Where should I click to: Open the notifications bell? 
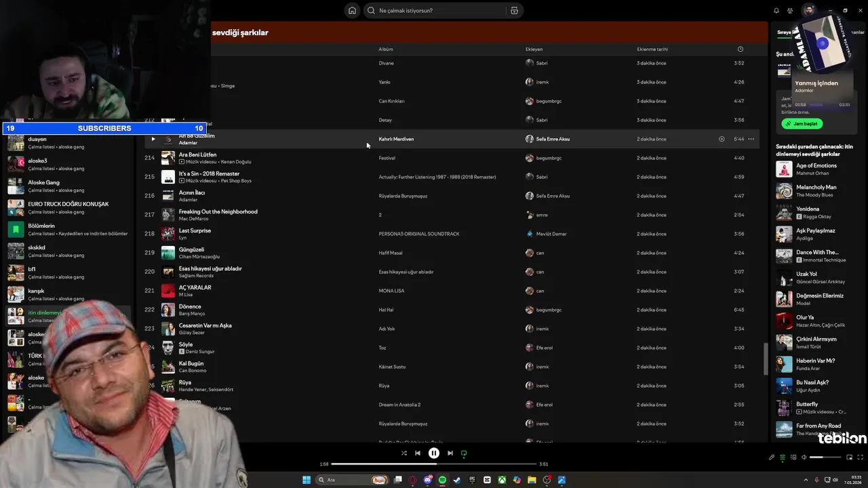(776, 10)
